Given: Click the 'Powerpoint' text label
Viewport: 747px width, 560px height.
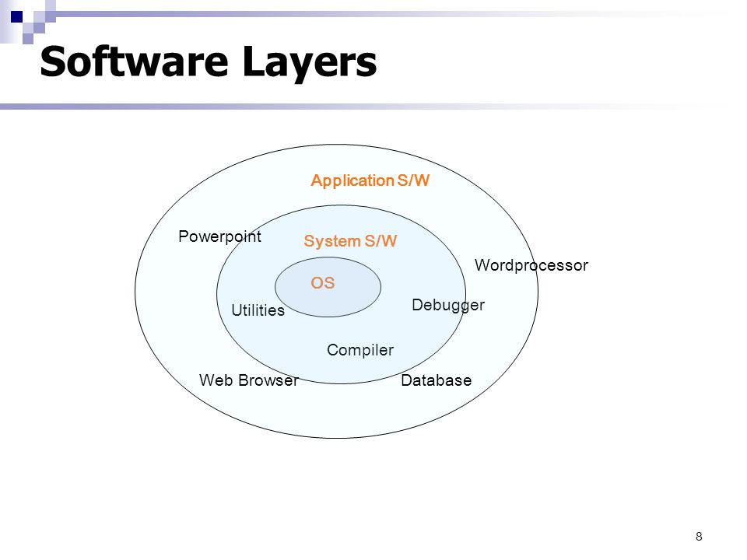Looking at the screenshot, I should [219, 236].
